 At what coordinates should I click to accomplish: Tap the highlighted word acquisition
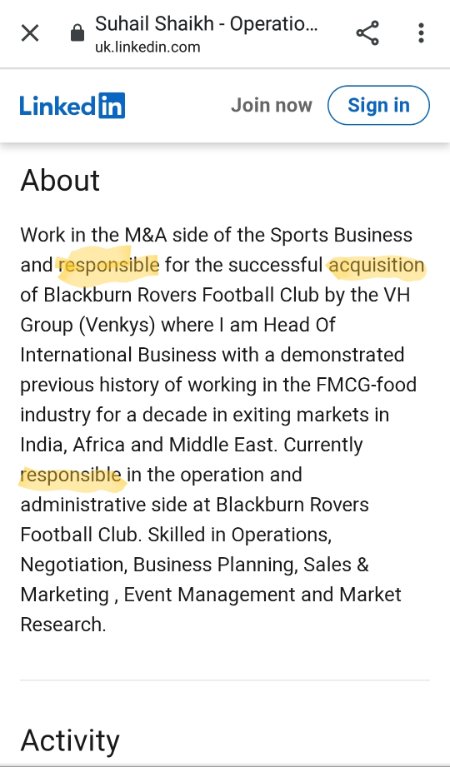[376, 266]
